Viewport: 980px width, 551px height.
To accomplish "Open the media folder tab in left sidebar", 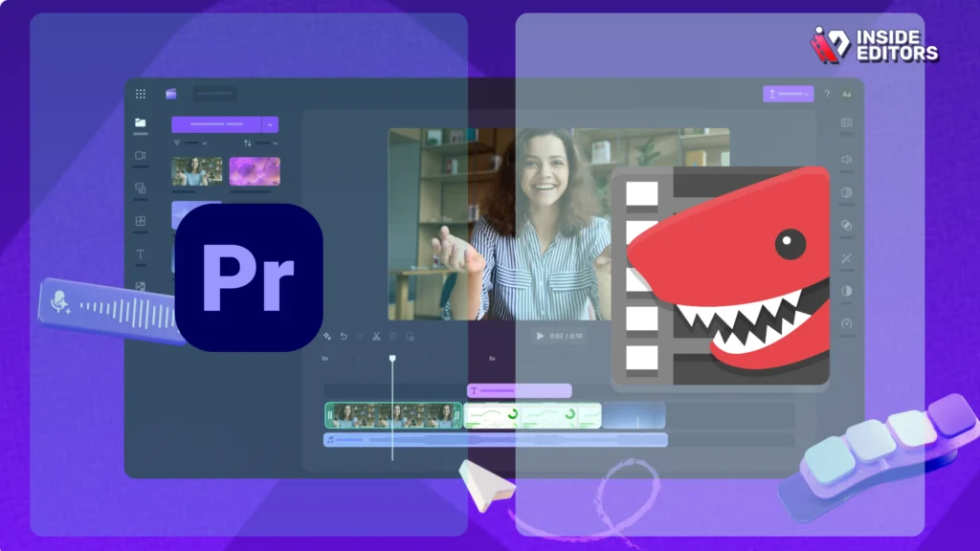I will tap(141, 122).
